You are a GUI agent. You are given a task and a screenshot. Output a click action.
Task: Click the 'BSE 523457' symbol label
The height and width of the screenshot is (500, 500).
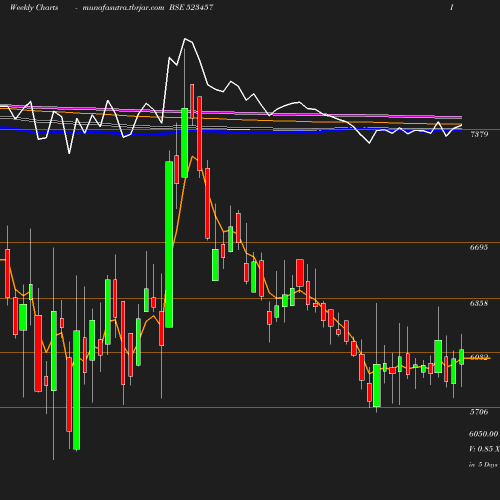pyautogui.click(x=191, y=7)
